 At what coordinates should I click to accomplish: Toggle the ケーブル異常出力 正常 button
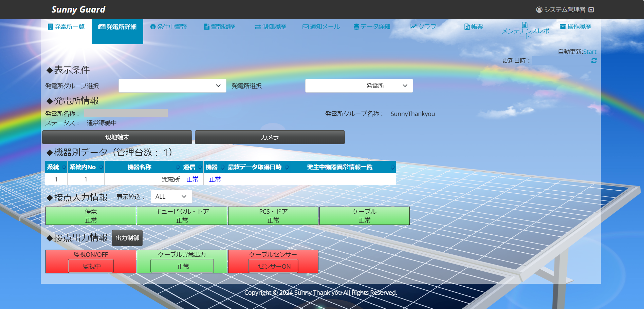182,266
